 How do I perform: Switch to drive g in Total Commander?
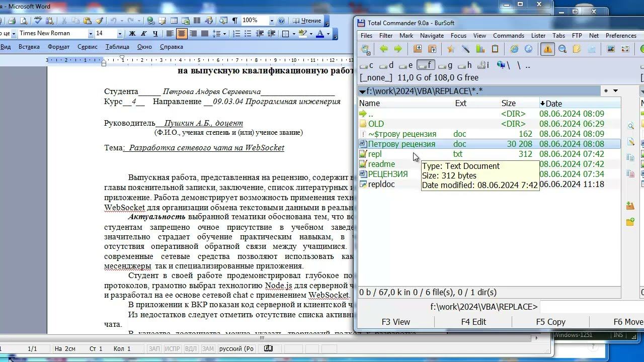[x=445, y=65]
